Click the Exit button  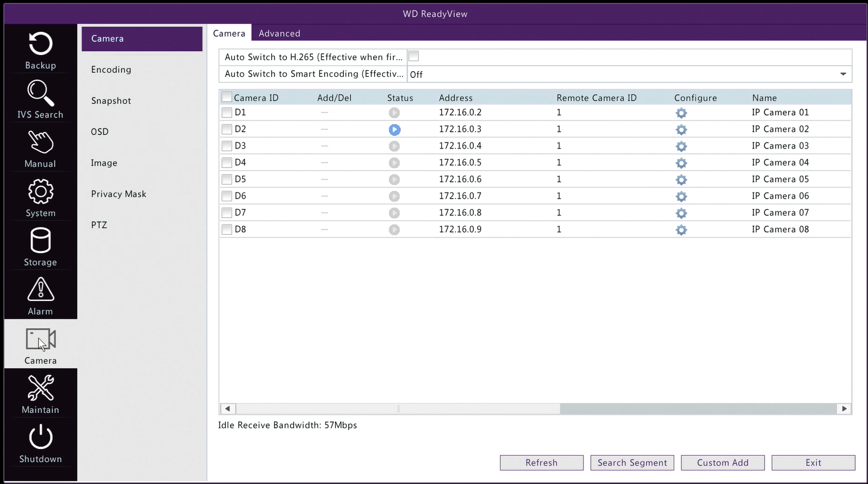[x=813, y=463]
